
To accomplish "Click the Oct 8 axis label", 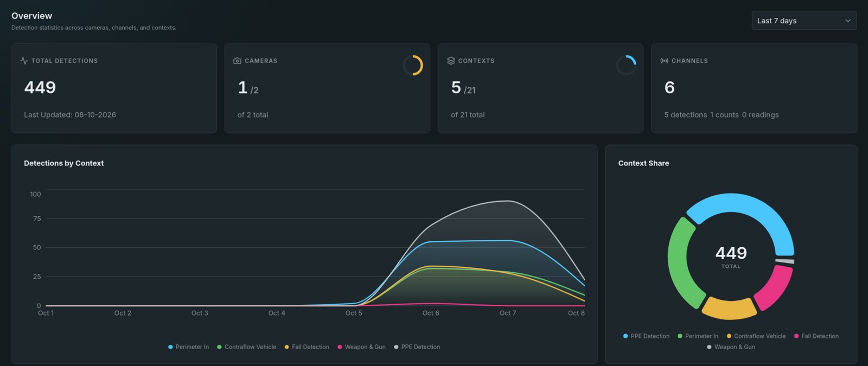I will (x=576, y=313).
